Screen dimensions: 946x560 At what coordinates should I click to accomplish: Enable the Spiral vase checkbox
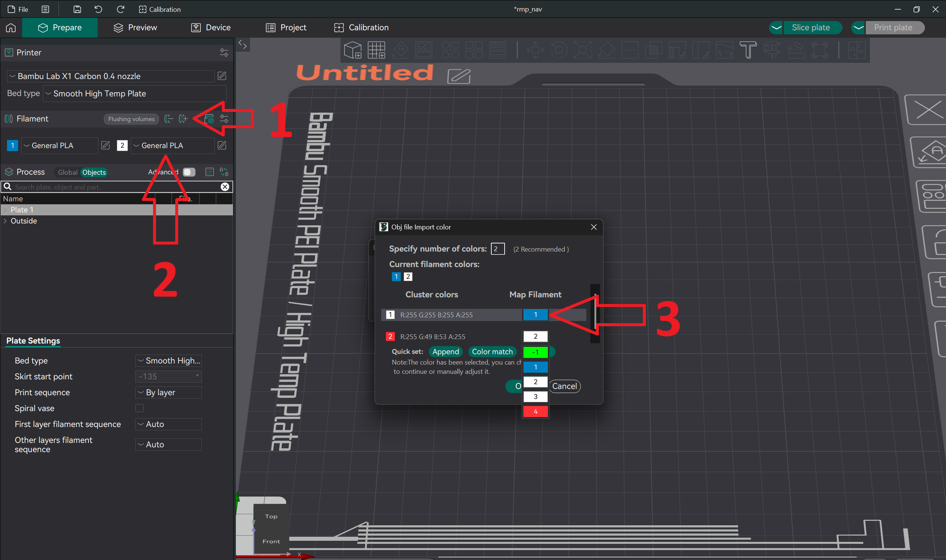(139, 408)
